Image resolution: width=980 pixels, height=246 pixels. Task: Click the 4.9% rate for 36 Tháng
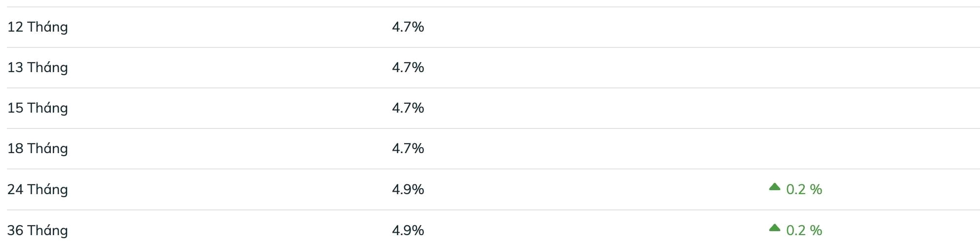tap(408, 230)
